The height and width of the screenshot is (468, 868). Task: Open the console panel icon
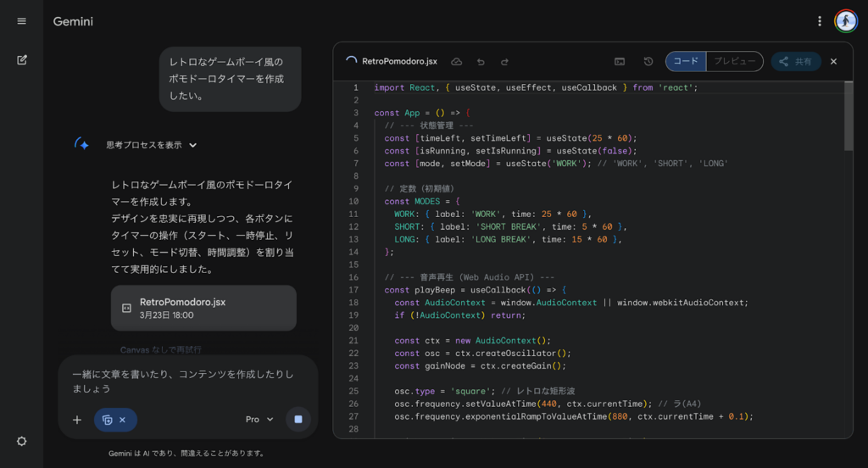(x=620, y=62)
